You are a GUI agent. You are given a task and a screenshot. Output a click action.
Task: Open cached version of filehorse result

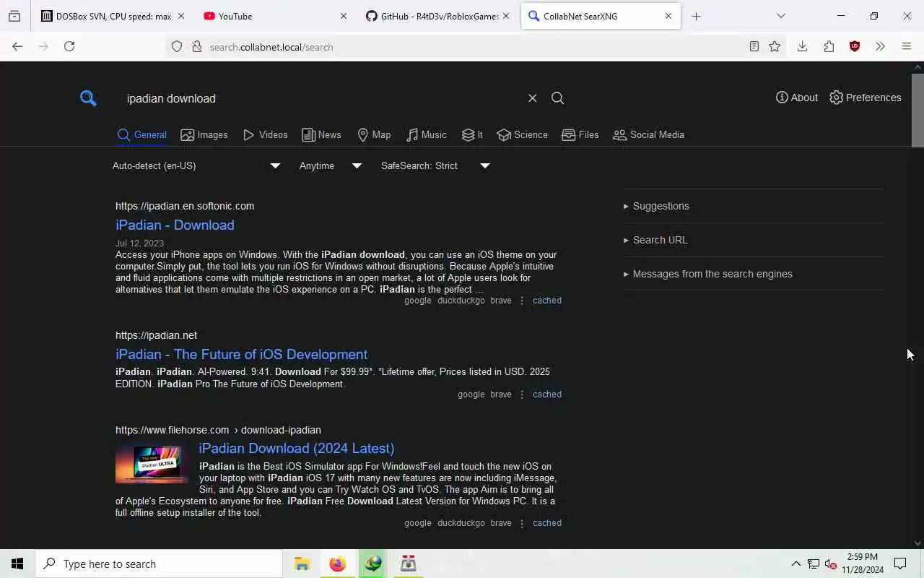click(546, 523)
